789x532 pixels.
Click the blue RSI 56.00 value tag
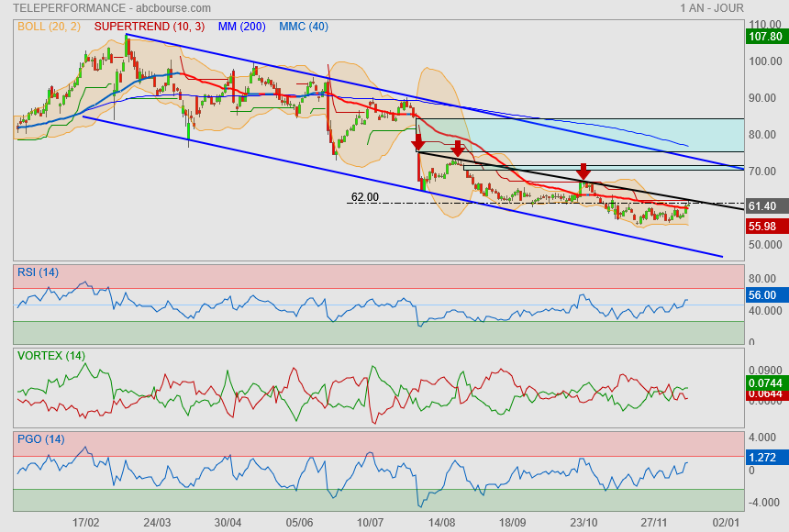764,295
